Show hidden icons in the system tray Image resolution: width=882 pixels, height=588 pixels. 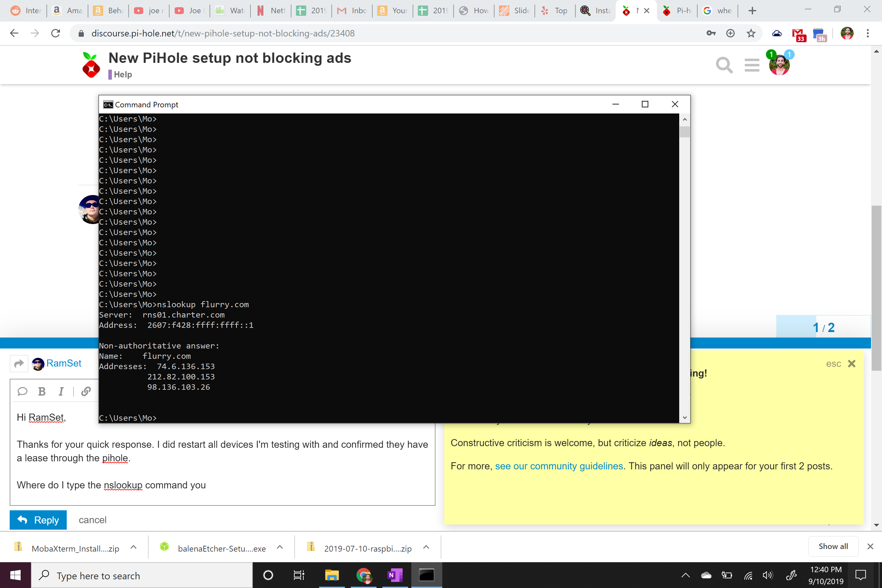point(685,575)
